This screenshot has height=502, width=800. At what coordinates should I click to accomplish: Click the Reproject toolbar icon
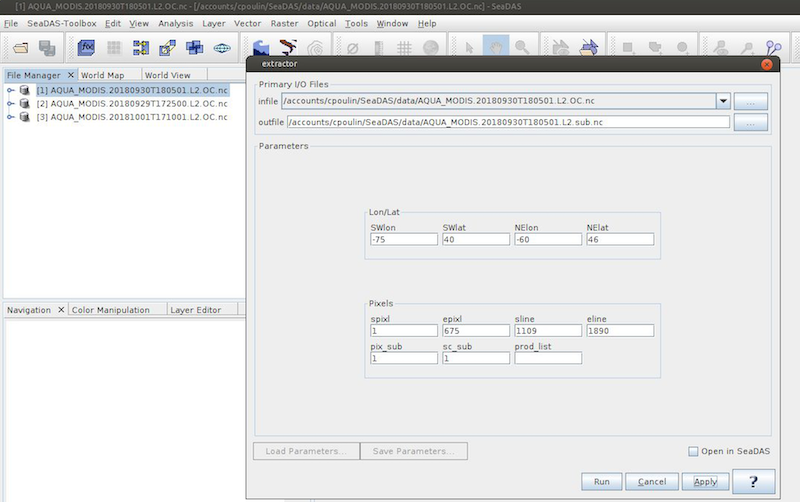coord(167,47)
